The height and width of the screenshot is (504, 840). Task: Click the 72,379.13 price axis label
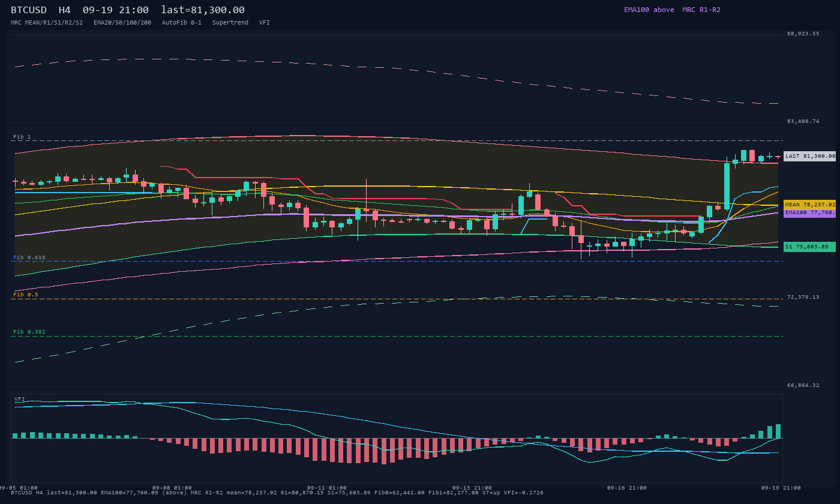click(803, 297)
